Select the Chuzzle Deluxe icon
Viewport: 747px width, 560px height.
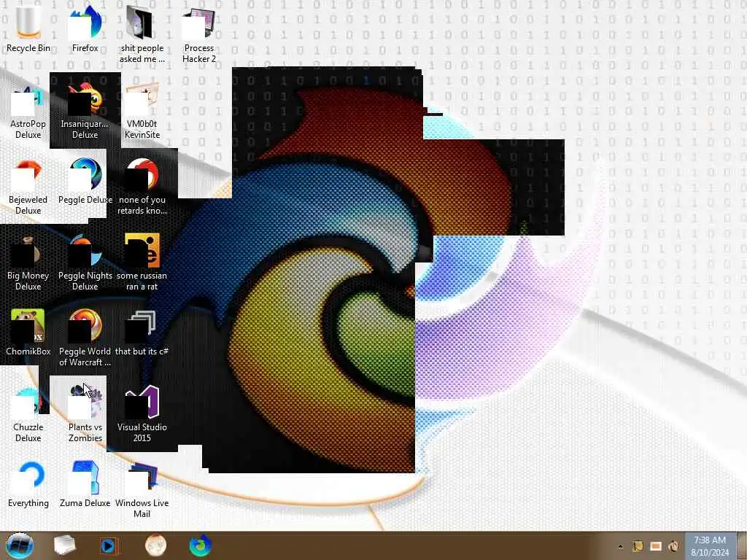point(28,414)
